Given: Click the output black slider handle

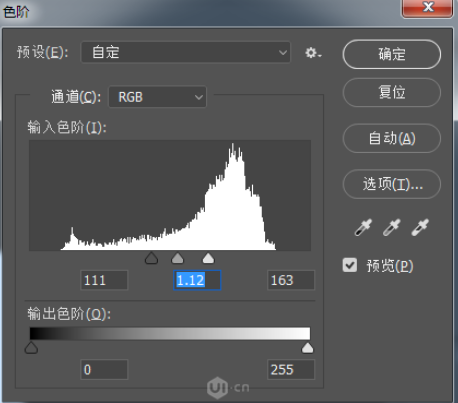Looking at the screenshot, I should click(x=31, y=348).
